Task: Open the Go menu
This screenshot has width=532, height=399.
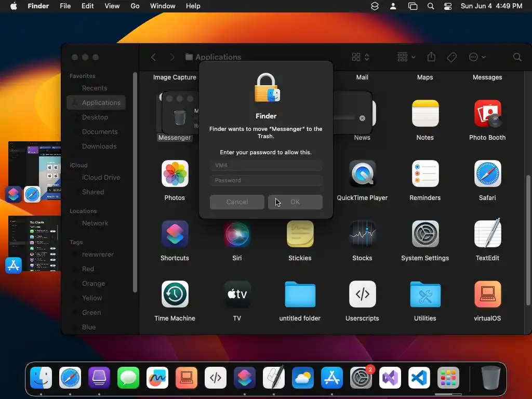Action: pos(135,6)
